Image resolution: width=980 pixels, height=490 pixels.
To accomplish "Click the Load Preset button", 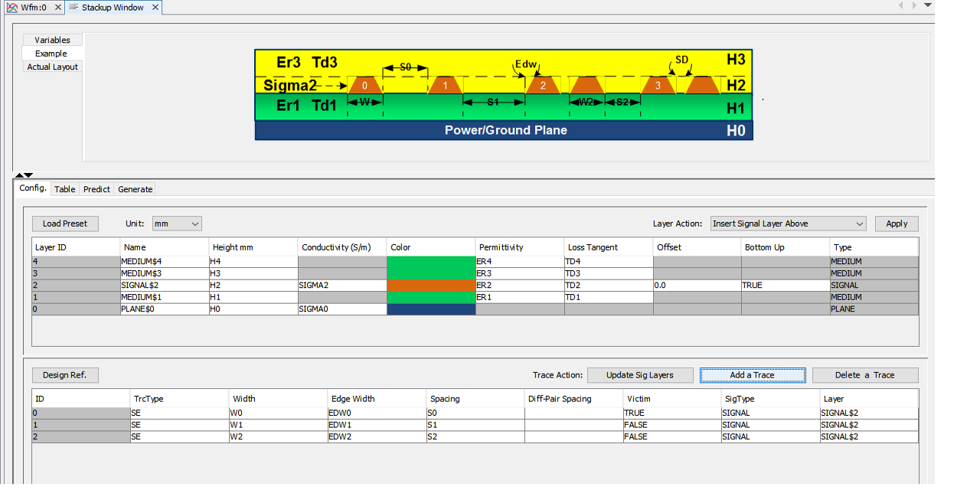I will pyautogui.click(x=65, y=224).
